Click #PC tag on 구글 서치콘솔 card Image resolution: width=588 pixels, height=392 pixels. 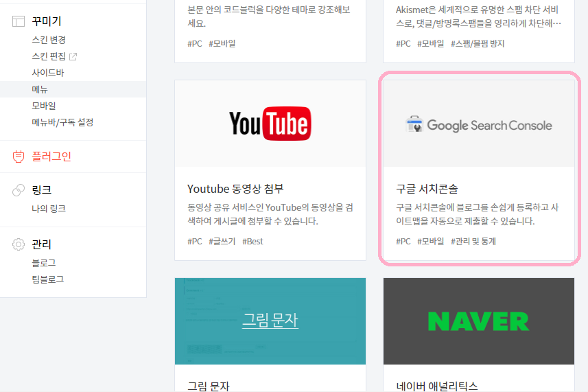[x=403, y=241]
